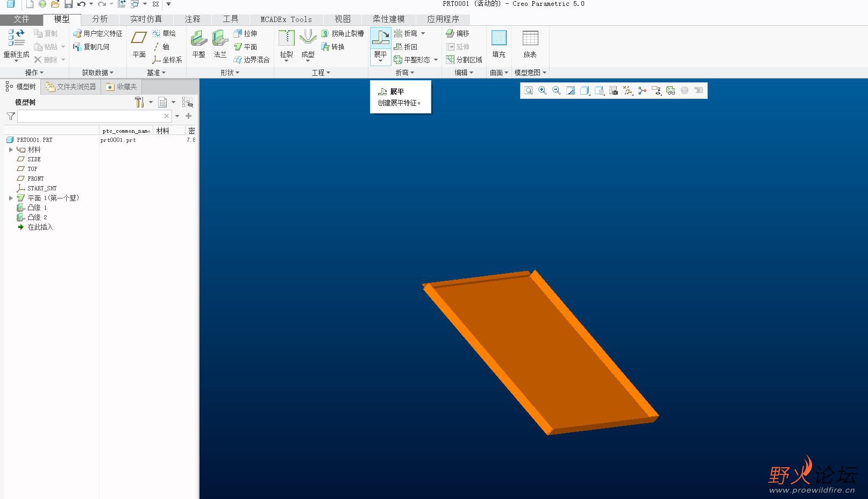Click the Copy Geometry (复制几何) icon
This screenshot has width=868, height=499.
(77, 47)
